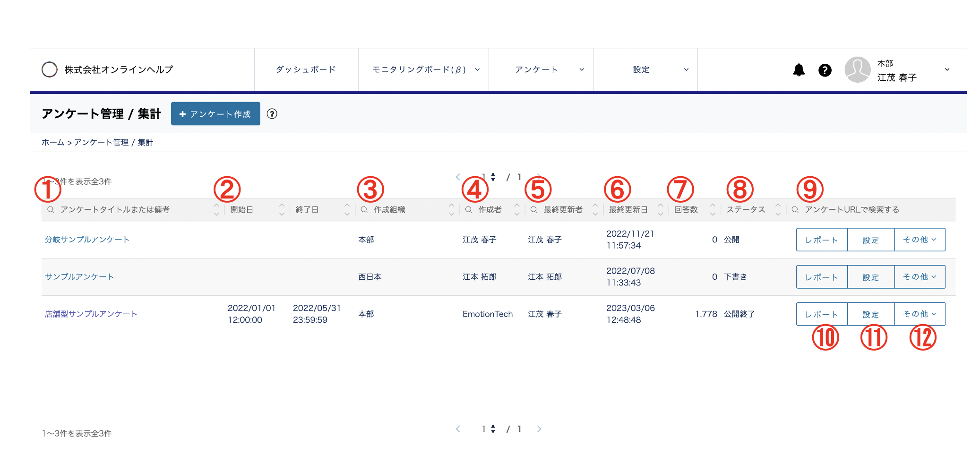
Task: Change page number with bottom stepper
Action: point(493,429)
